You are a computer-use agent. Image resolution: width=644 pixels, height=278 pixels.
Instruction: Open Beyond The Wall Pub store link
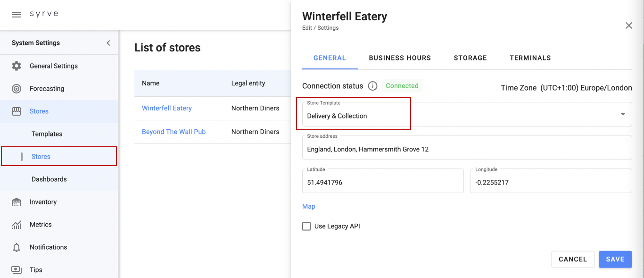173,132
